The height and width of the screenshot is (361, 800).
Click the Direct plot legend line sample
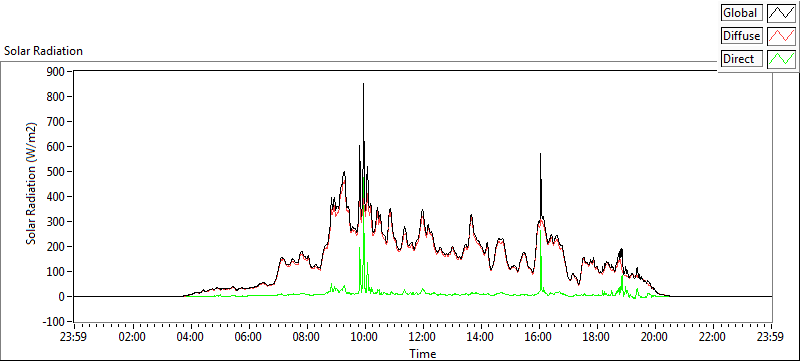click(x=781, y=59)
